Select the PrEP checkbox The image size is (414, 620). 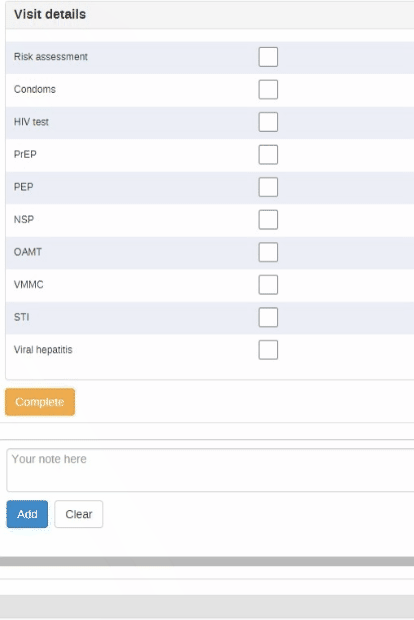tap(268, 155)
